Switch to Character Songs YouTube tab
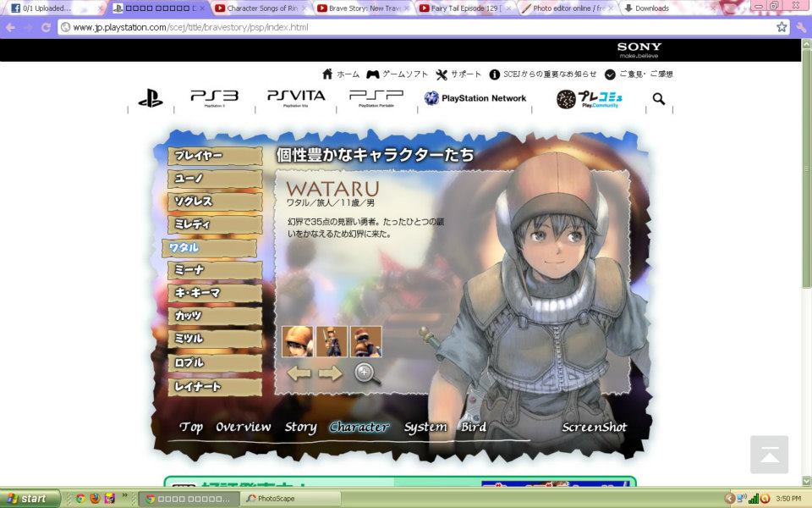Image resolution: width=812 pixels, height=508 pixels. point(261,8)
